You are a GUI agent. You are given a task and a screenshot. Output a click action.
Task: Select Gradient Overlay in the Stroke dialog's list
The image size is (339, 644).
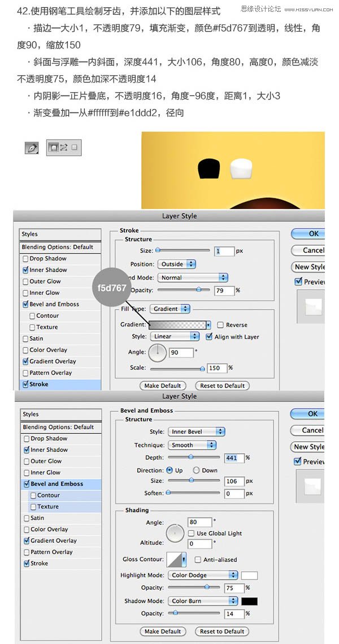(60, 362)
